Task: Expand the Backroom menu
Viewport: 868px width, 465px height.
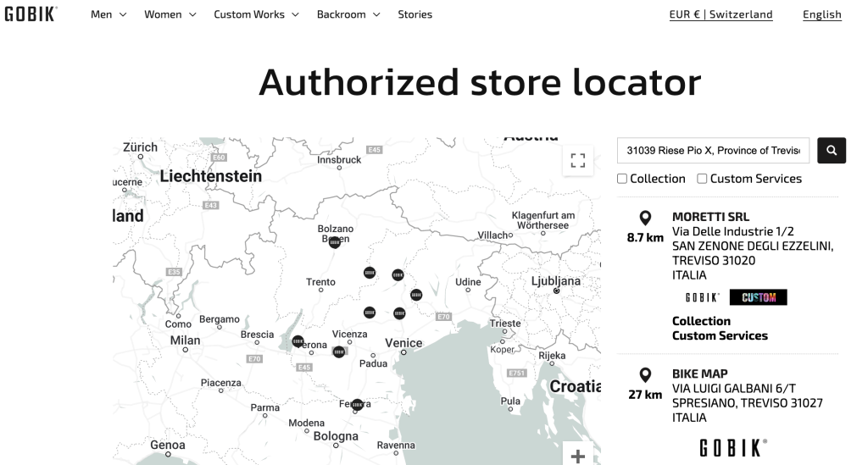Action: 348,14
